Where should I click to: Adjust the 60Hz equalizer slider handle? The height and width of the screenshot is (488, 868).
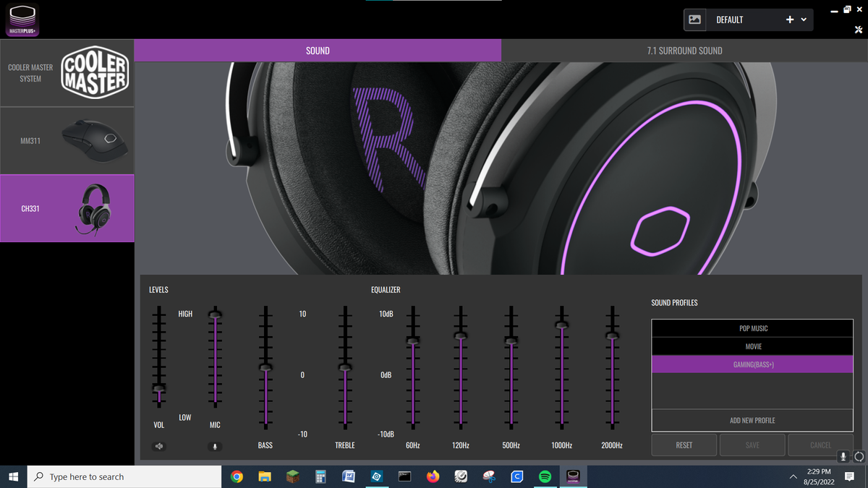(412, 341)
